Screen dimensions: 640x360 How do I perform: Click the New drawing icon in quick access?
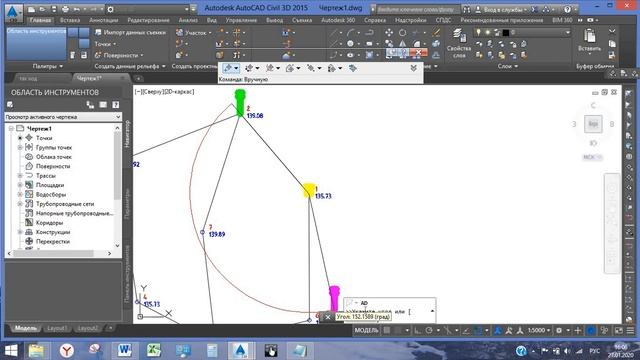32,9
